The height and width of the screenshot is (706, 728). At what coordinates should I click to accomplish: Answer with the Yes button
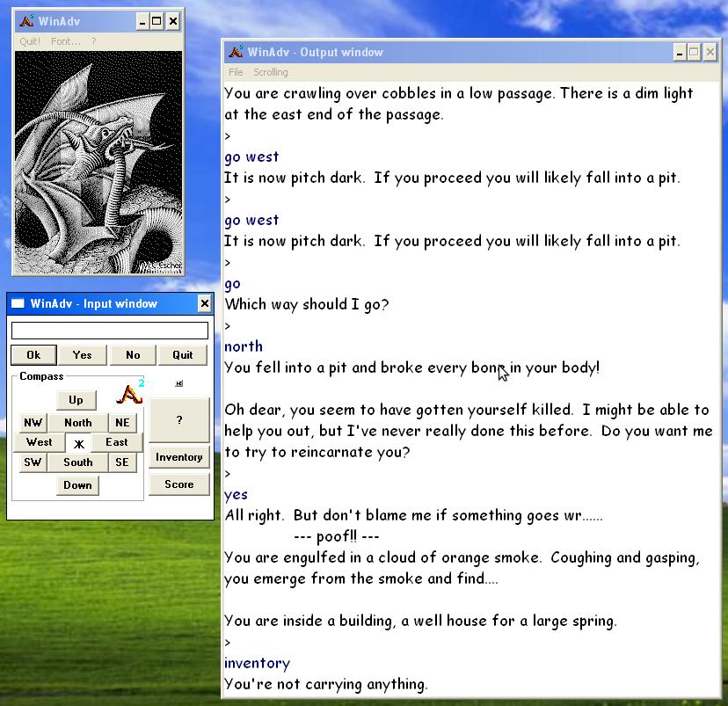coord(82,355)
